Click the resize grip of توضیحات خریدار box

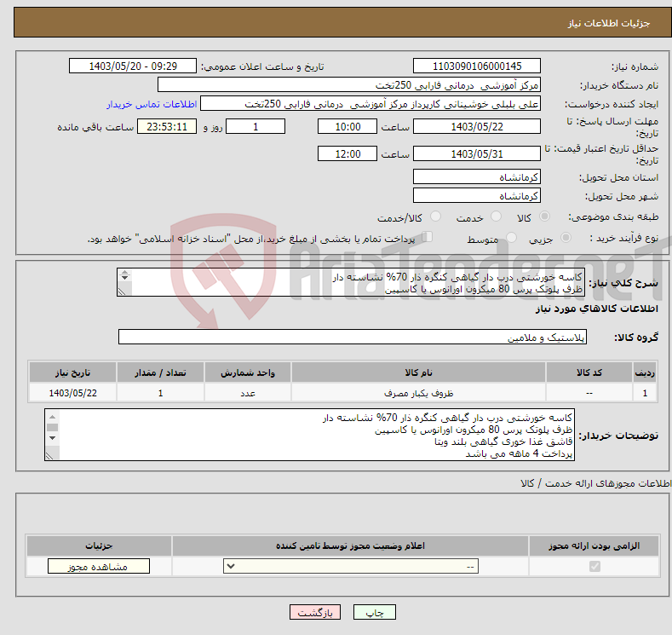[49, 456]
